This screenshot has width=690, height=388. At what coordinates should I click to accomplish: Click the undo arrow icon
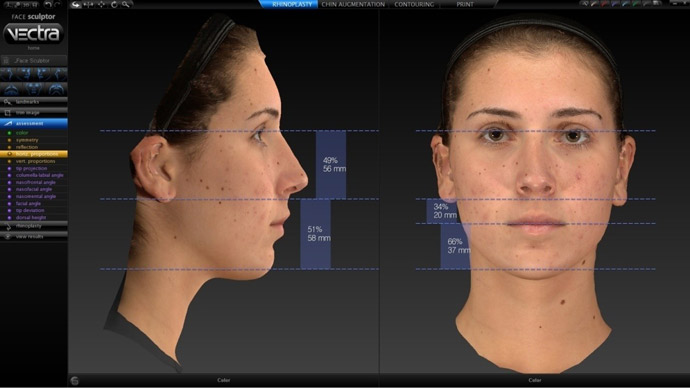pos(48,4)
